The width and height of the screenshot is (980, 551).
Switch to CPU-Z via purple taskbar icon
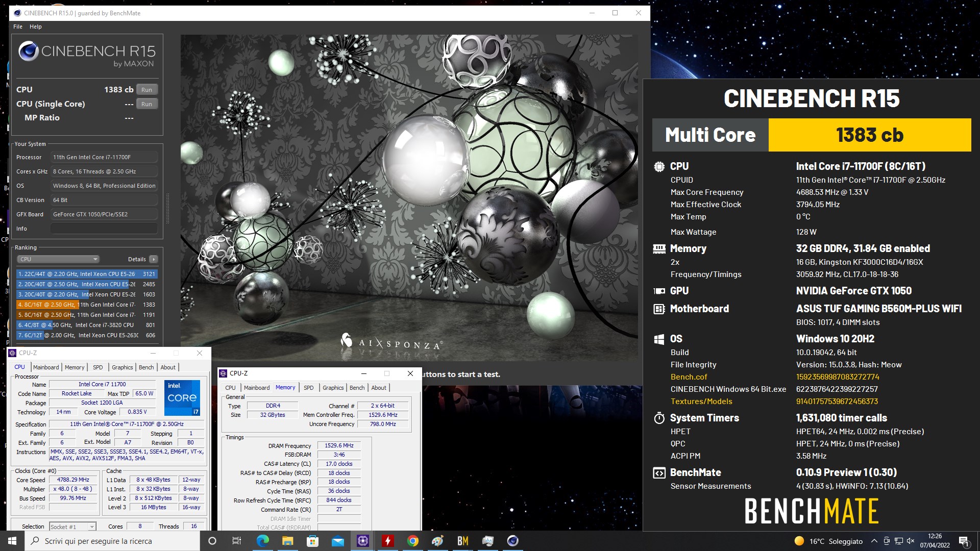pyautogui.click(x=362, y=541)
